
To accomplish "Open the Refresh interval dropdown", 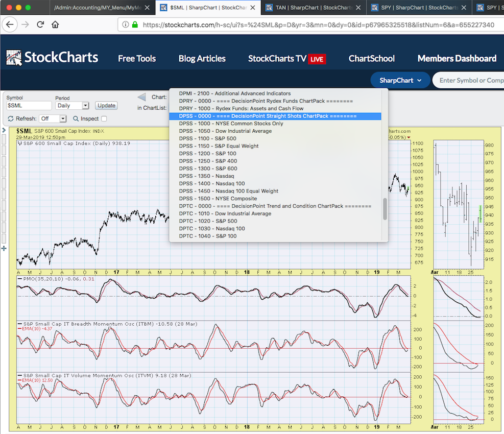I will click(x=53, y=118).
